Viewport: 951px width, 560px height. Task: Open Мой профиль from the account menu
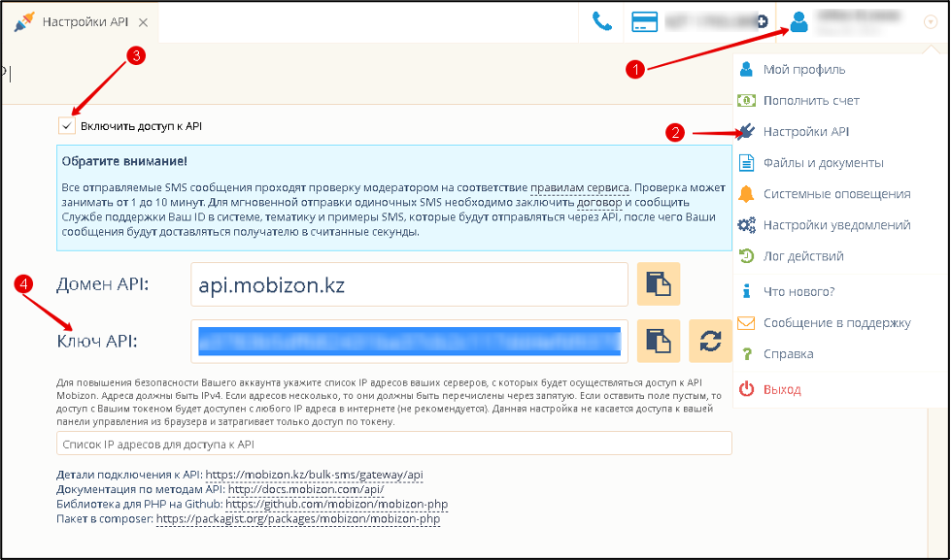click(804, 69)
